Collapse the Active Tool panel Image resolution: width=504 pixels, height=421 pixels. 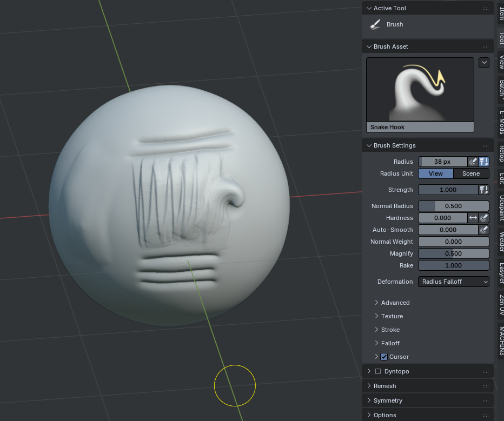[369, 8]
